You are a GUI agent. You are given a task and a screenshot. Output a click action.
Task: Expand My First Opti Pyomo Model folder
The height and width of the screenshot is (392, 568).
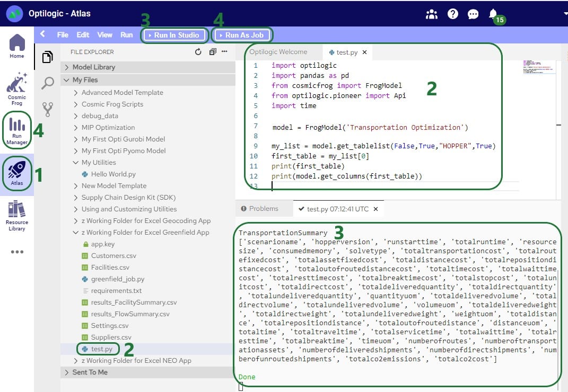[x=124, y=150]
